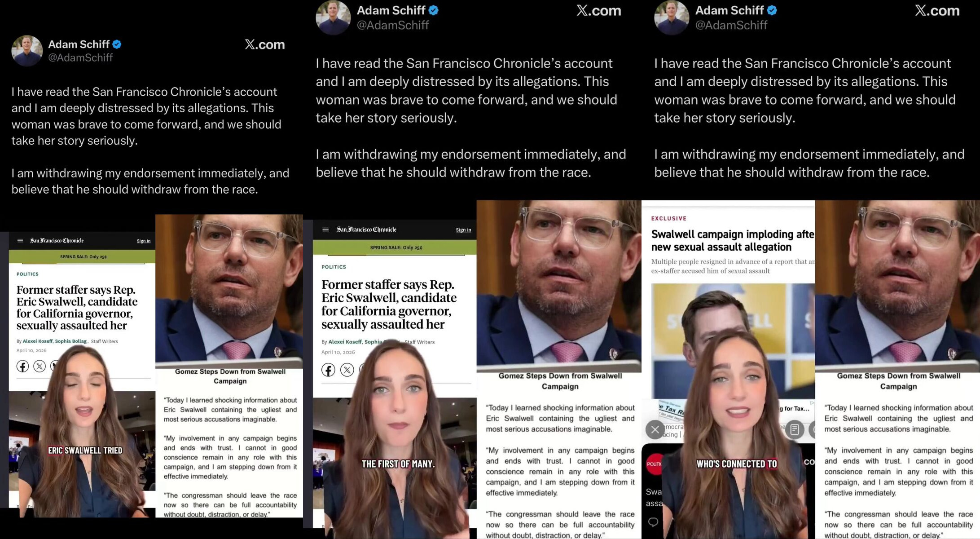Click the ad choices triangle on the Tax ad
980x539 pixels.
click(812, 403)
